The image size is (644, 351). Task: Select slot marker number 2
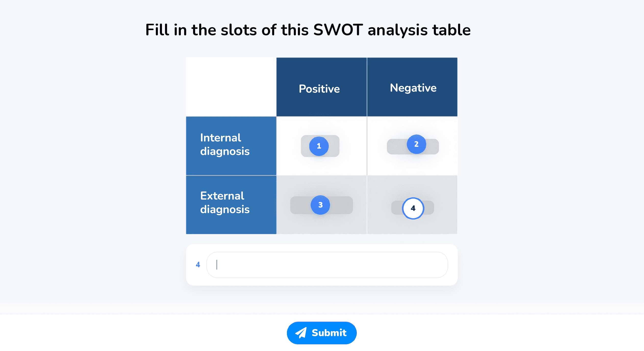pyautogui.click(x=416, y=144)
